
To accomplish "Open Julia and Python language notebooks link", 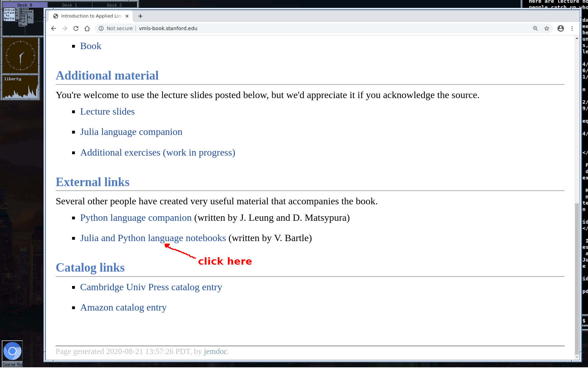I will (153, 238).
